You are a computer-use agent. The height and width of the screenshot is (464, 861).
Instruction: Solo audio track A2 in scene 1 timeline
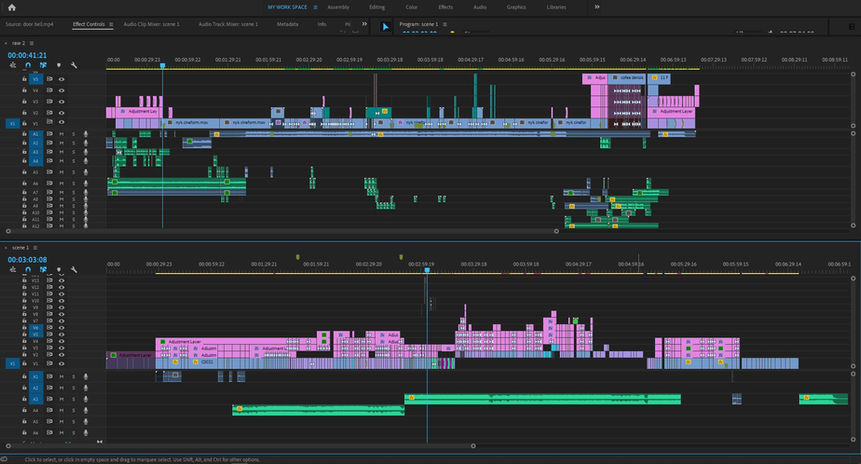point(72,387)
